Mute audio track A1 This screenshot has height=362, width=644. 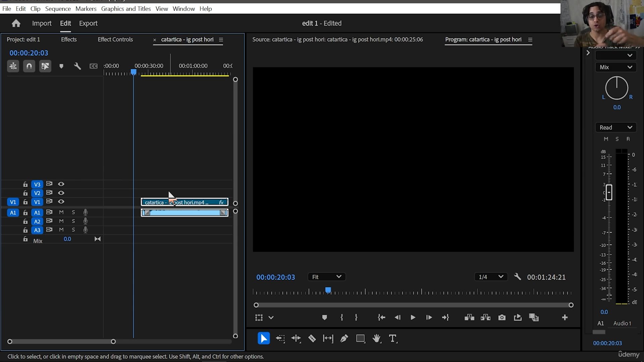coord(61,212)
